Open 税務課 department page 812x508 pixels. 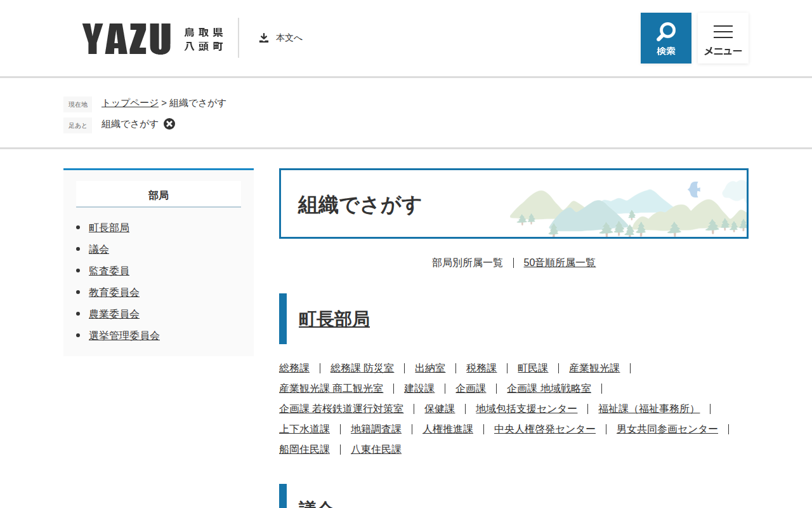click(481, 368)
